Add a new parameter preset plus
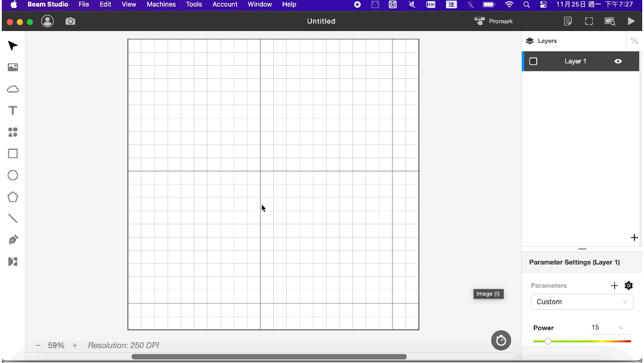Screen dimensions: 644x363 [614, 286]
